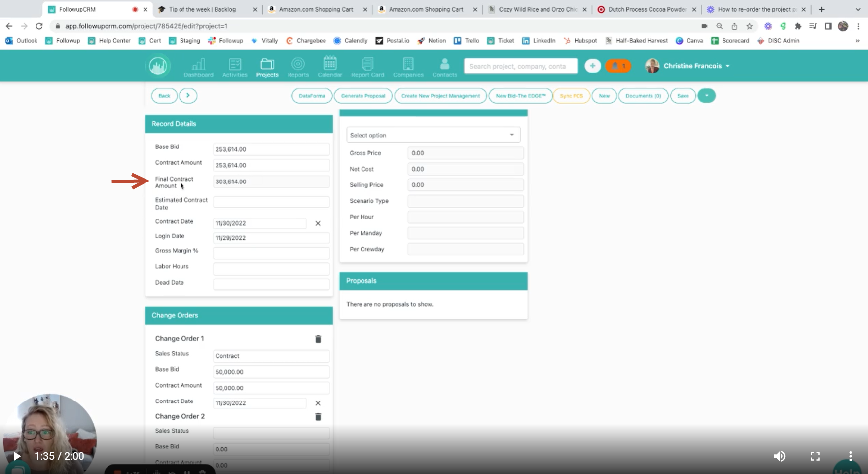Delete Change Order 1 with the trash icon
Viewport: 868px width, 474px height.
[318, 339]
